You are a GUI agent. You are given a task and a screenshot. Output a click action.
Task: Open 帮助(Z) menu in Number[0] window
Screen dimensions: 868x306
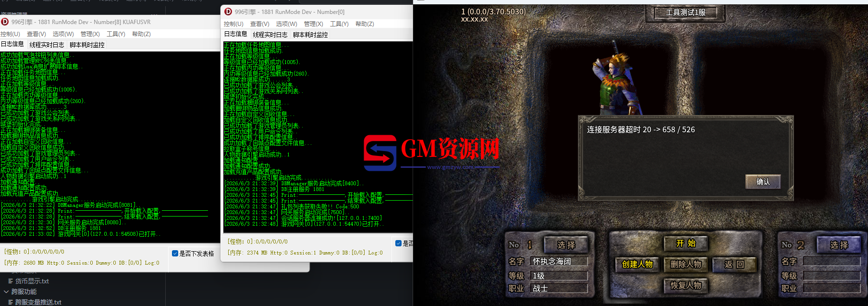click(x=365, y=24)
